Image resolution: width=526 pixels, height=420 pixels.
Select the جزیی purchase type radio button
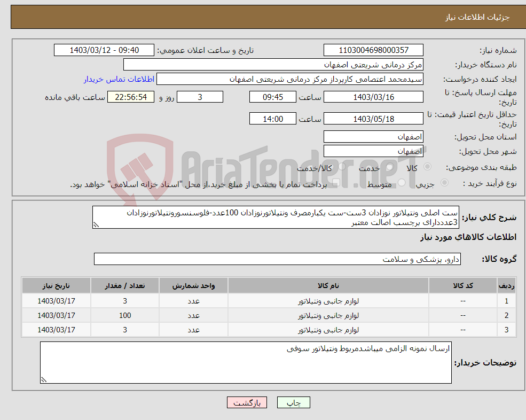point(444,182)
